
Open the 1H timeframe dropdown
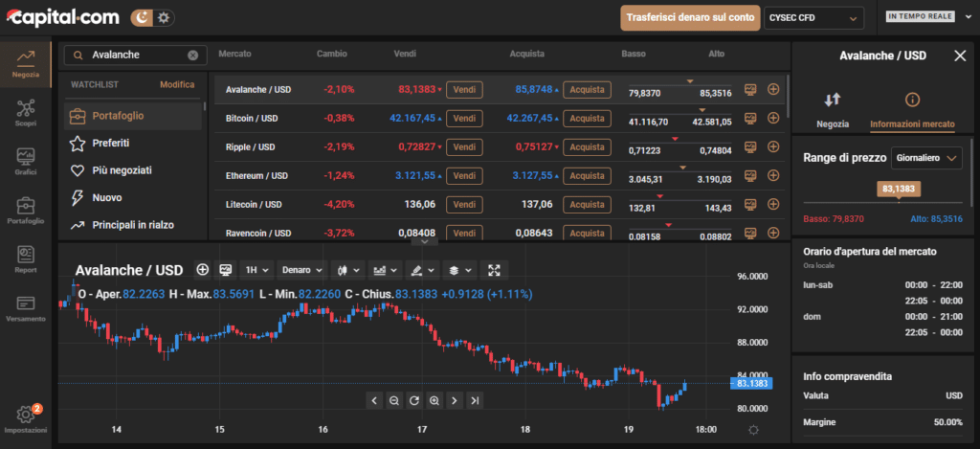tap(256, 270)
